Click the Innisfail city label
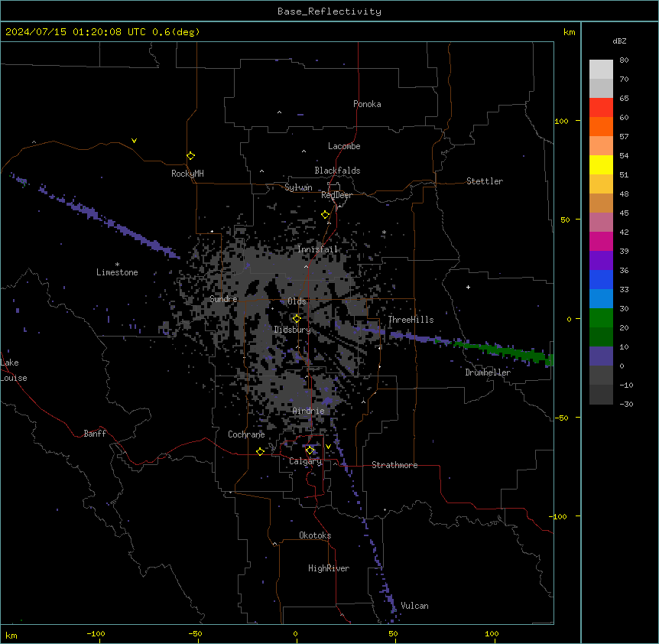 coord(318,249)
